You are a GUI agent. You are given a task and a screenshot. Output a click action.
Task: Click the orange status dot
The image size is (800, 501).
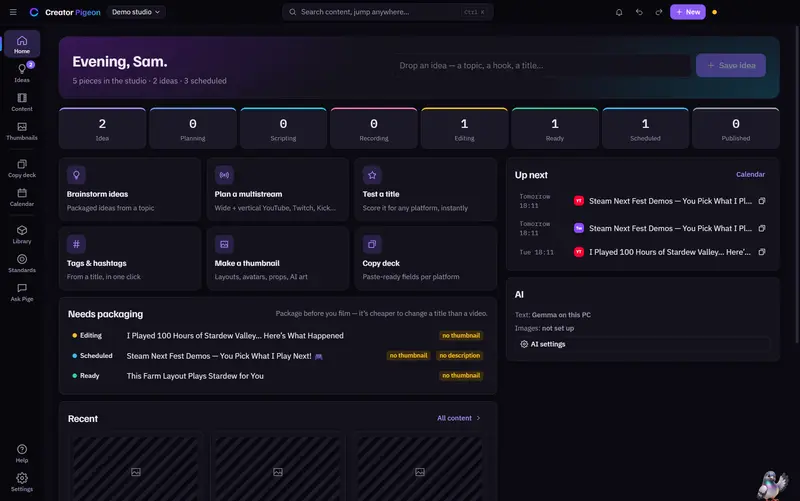[714, 12]
